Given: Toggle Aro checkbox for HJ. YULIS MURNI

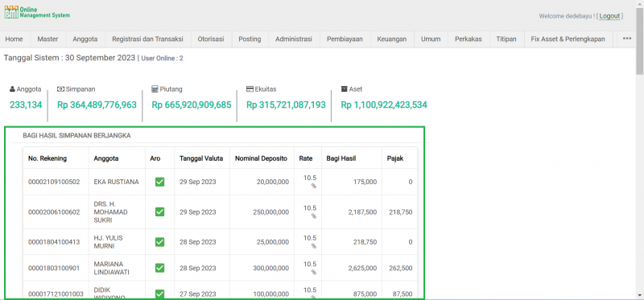Looking at the screenshot, I should [x=159, y=242].
